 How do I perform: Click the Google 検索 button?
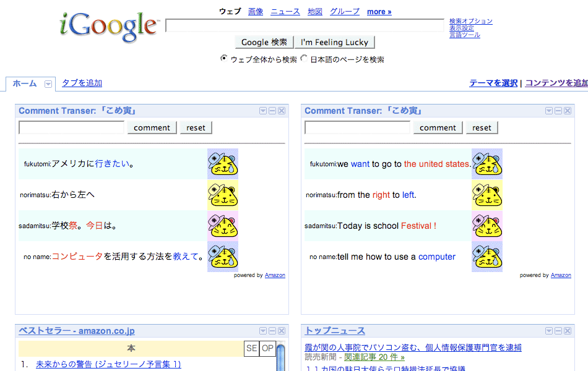(x=264, y=42)
